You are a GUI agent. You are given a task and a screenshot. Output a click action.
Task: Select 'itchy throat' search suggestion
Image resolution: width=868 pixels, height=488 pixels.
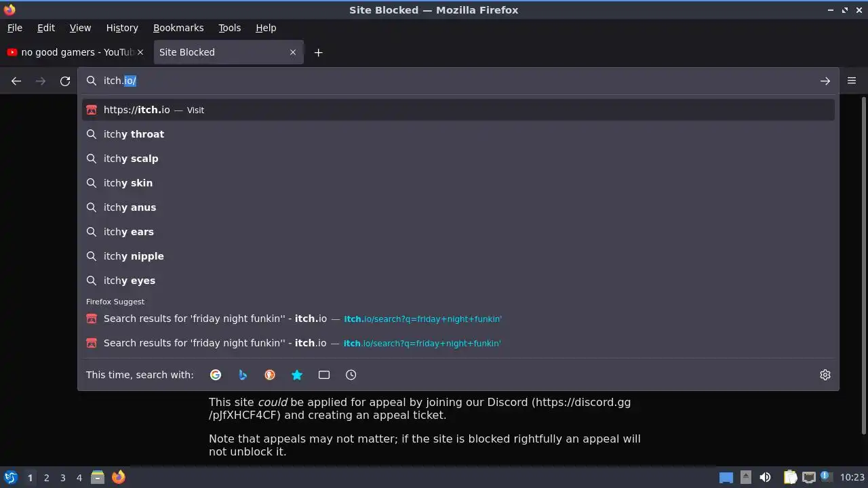(x=458, y=134)
